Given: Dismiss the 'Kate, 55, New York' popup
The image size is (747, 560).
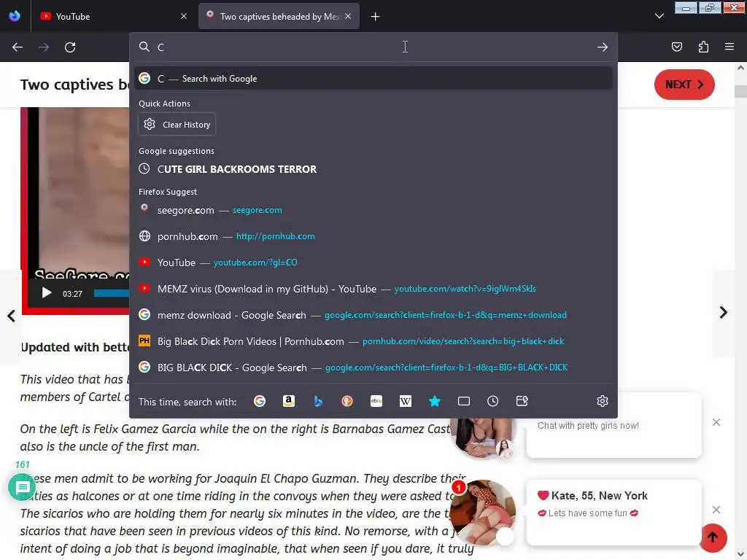Looking at the screenshot, I should pyautogui.click(x=716, y=510).
